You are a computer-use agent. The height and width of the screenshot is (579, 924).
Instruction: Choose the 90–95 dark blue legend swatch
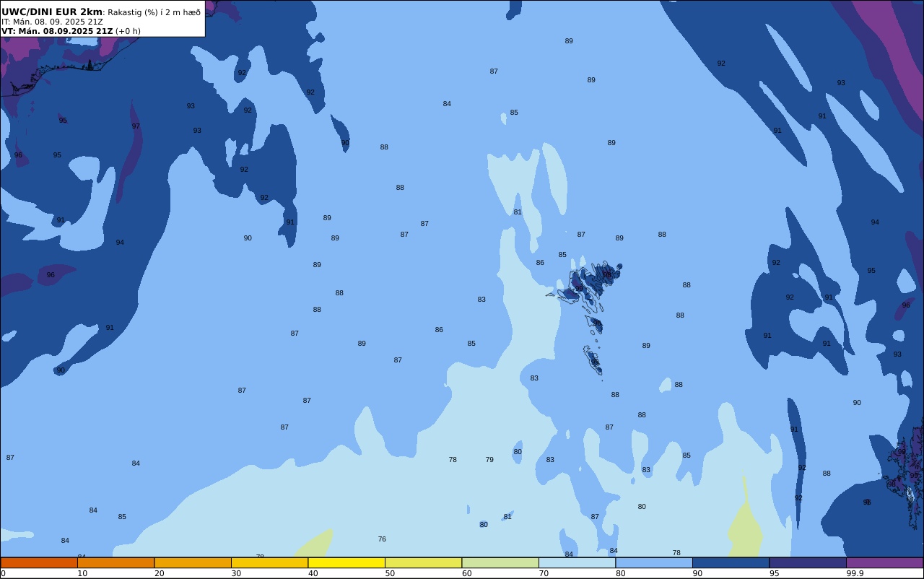click(731, 562)
